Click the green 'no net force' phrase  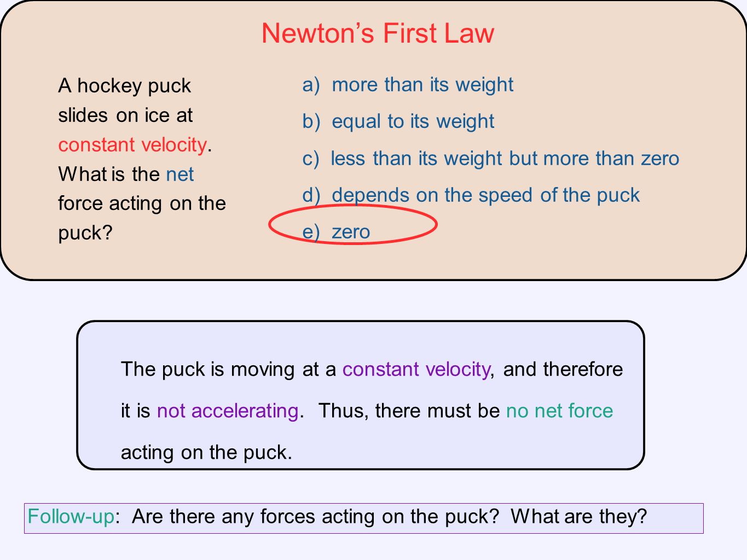pos(559,411)
